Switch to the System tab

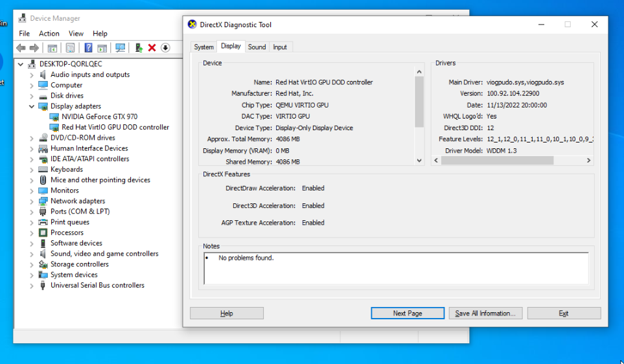point(203,47)
